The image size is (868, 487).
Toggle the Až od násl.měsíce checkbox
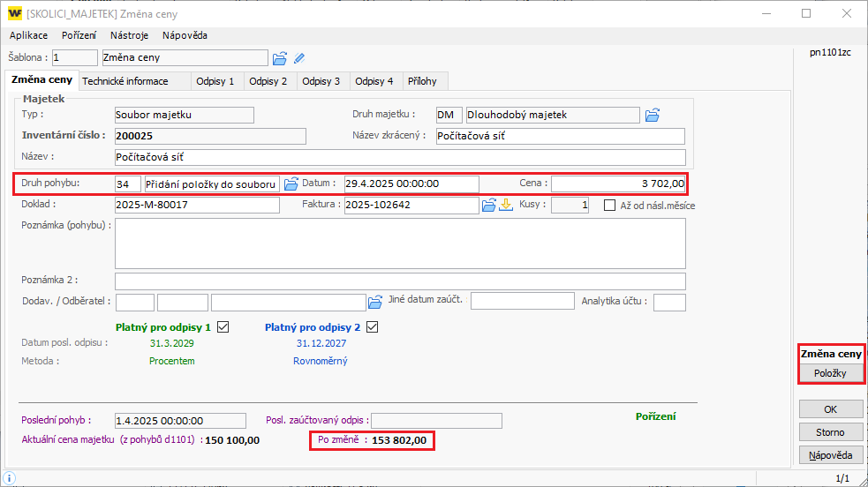pos(609,205)
